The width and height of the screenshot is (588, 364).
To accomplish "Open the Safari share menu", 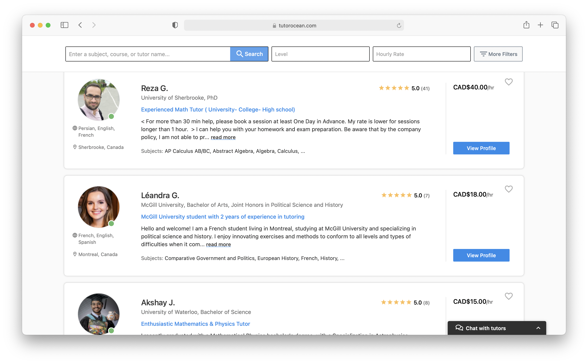I will 526,25.
